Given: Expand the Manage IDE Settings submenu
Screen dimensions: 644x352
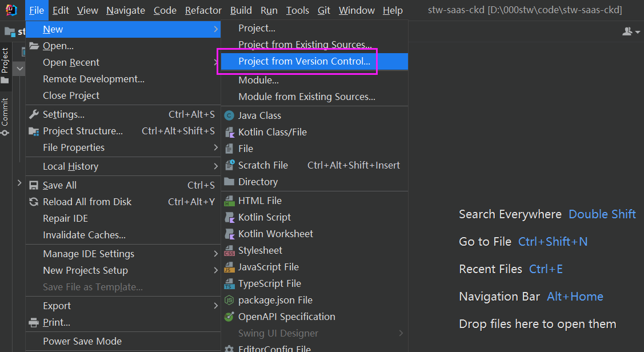Looking at the screenshot, I should pos(89,254).
